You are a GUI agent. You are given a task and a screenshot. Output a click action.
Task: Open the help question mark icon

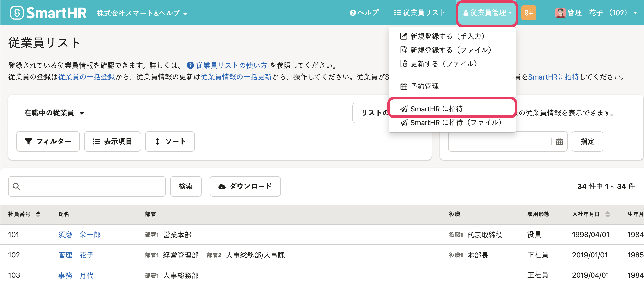[353, 13]
